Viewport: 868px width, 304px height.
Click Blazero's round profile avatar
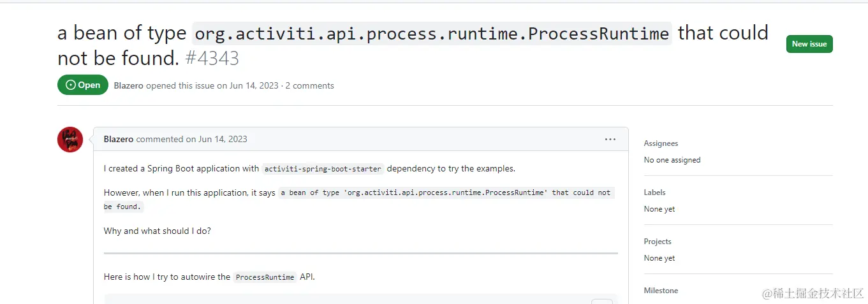(x=70, y=139)
